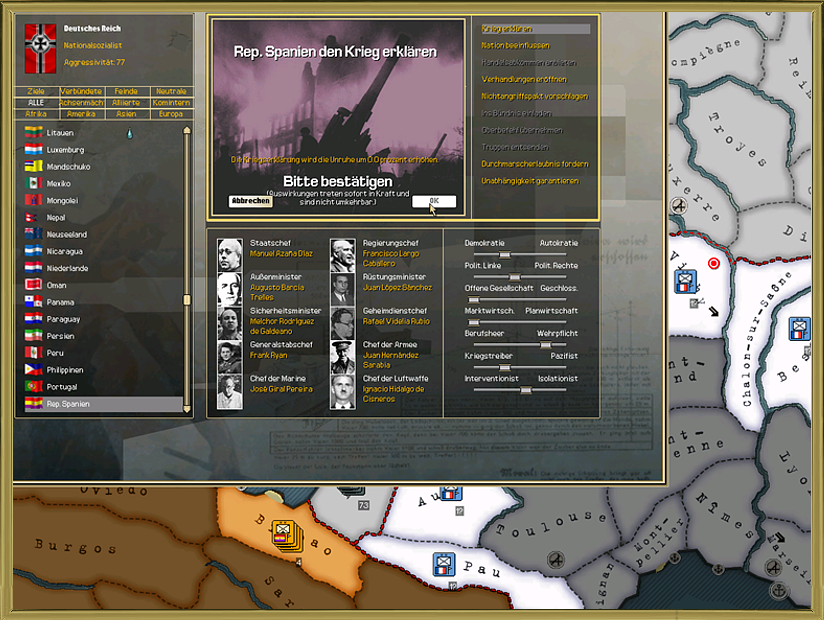Filter country list by Europa
Image resolution: width=824 pixels, height=620 pixels.
[x=171, y=113]
